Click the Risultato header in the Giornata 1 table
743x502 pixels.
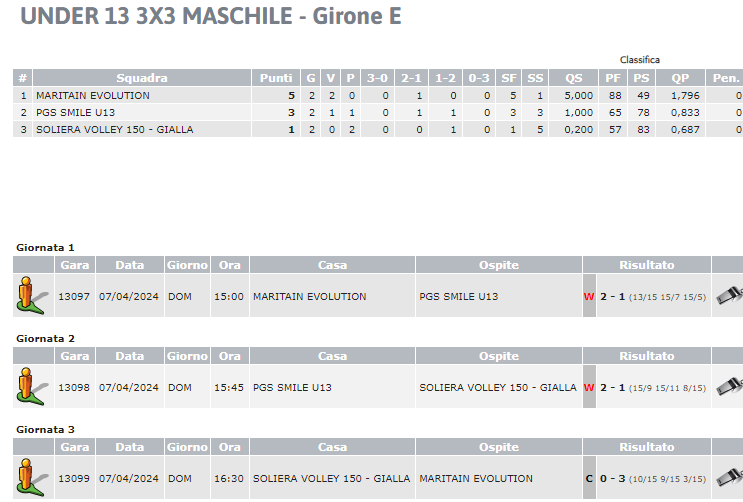[646, 265]
